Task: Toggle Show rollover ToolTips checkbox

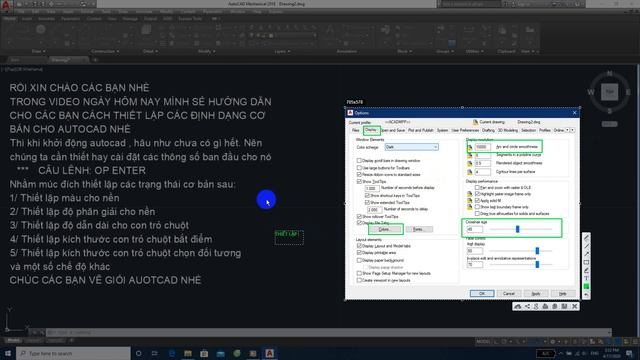Action: click(359, 216)
